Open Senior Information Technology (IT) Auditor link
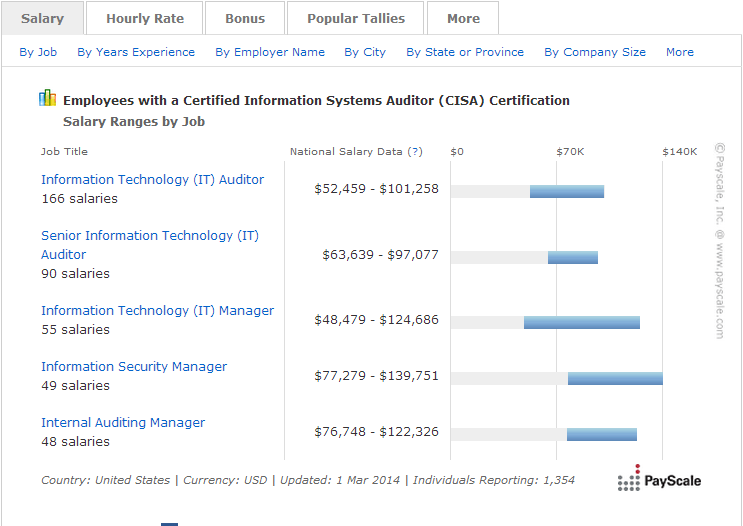743x526 pixels. (149, 236)
